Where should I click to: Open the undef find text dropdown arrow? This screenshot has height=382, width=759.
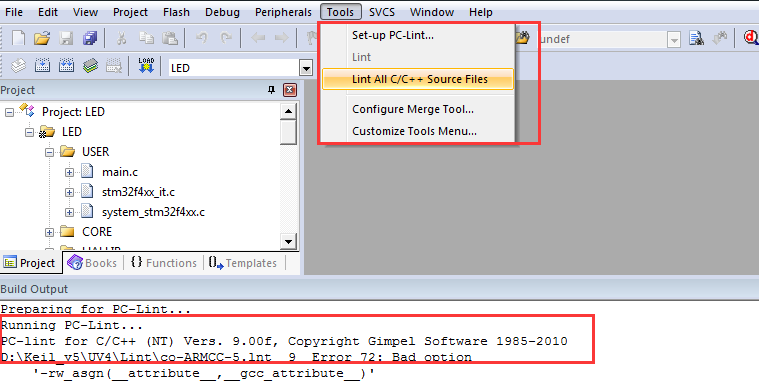[x=674, y=40]
